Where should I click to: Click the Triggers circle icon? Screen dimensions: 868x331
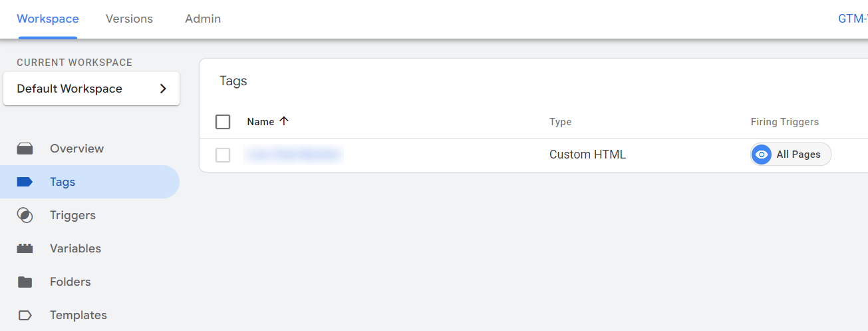point(25,215)
